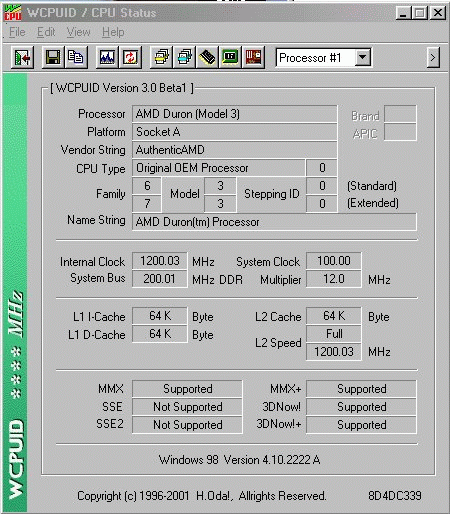Click the MMX+ 'Supported' field
Screen dimensions: 450x514
361,389
